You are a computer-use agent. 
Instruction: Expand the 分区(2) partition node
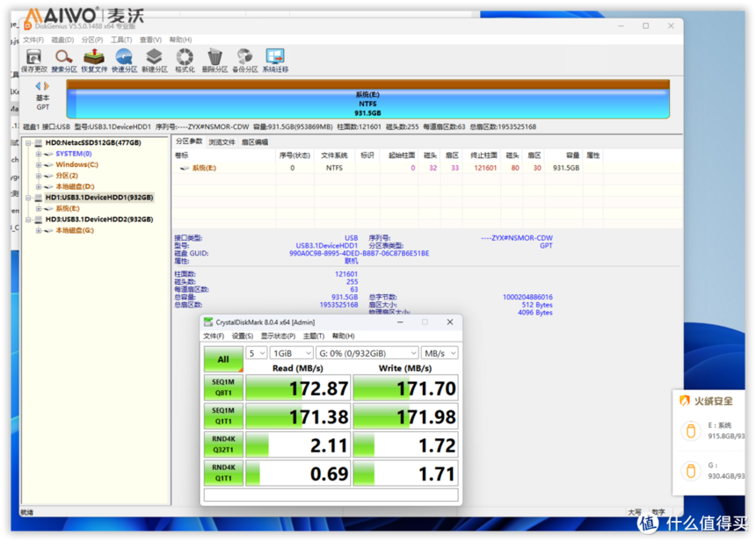pos(39,176)
